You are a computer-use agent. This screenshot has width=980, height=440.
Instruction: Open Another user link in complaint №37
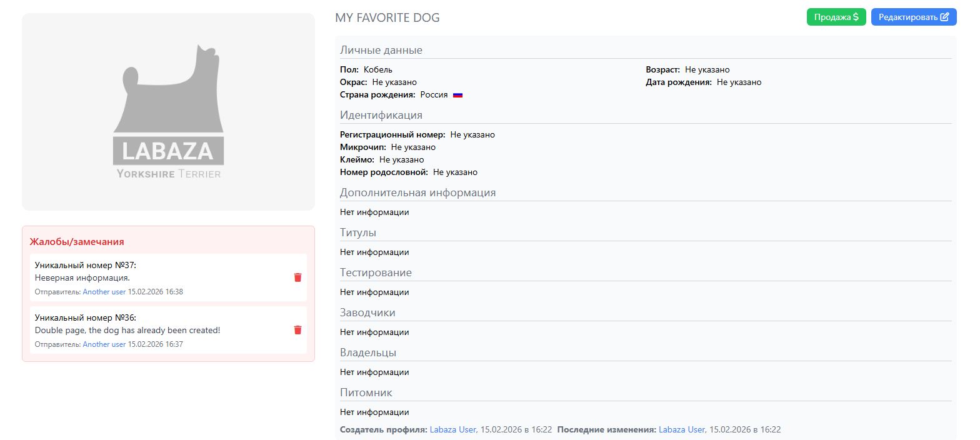point(104,292)
